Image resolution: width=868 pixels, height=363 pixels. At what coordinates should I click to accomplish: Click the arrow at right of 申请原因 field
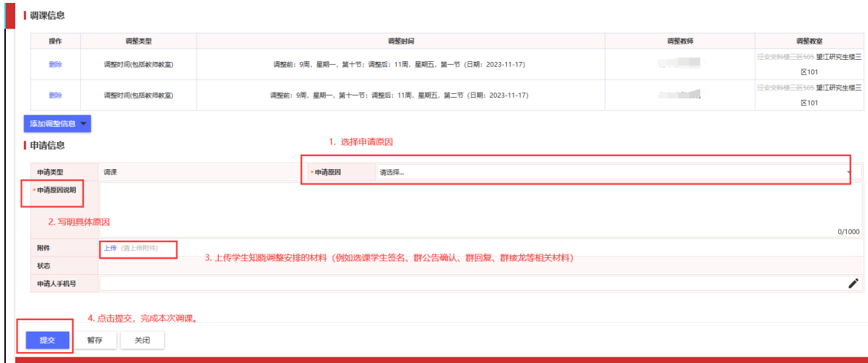tap(849, 172)
